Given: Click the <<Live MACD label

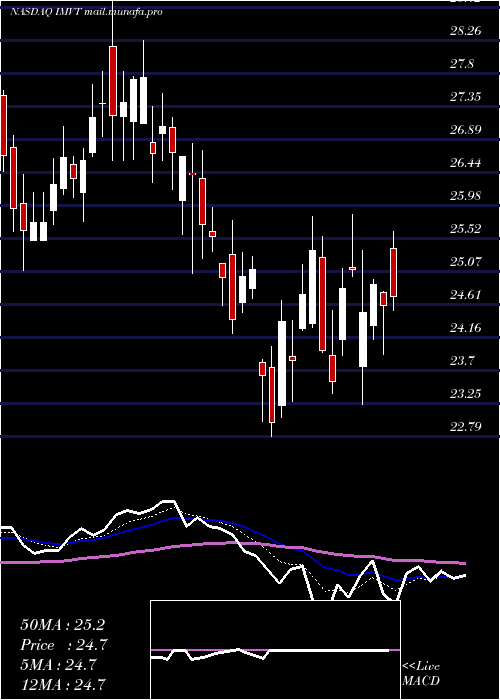Looking at the screenshot, I should point(421,673).
